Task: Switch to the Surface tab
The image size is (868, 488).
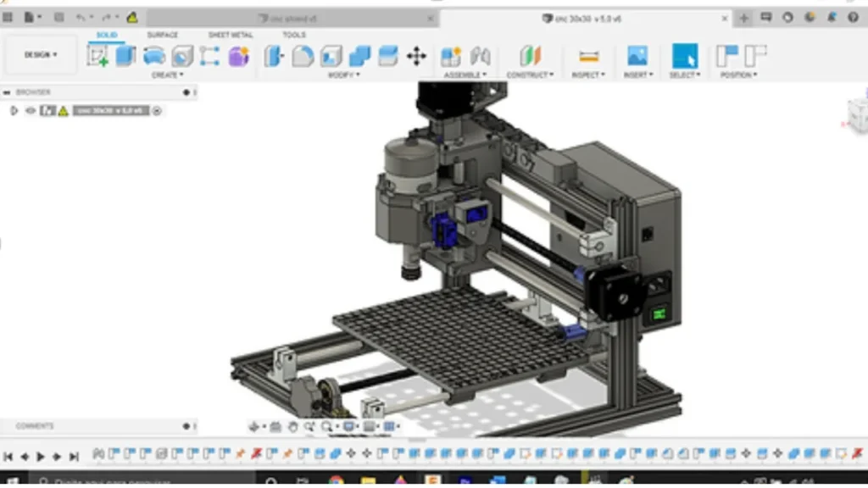Action: pos(162,35)
